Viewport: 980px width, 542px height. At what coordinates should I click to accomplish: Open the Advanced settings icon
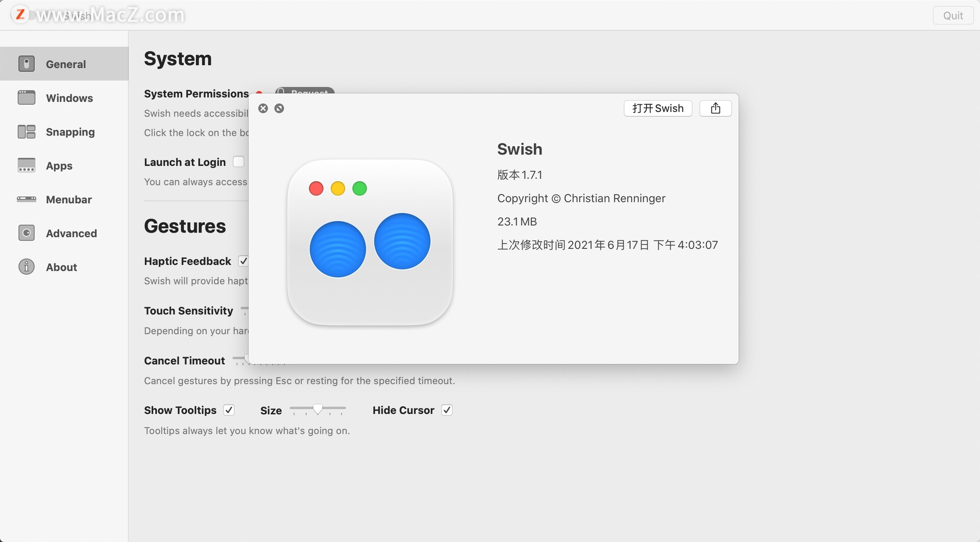[x=27, y=233]
